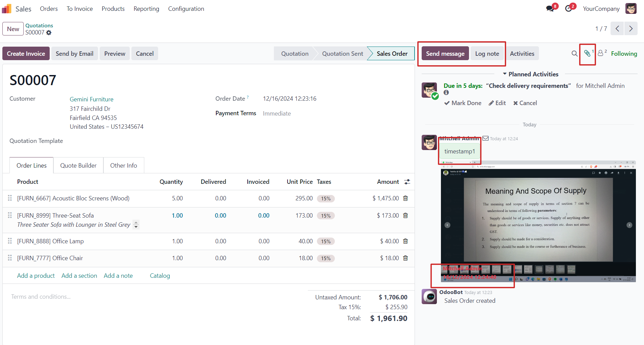
Task: Select the Order Lines tab
Action: click(x=31, y=165)
